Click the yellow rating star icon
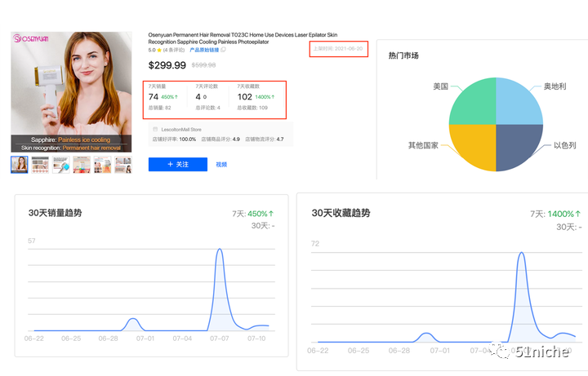 click(x=159, y=51)
